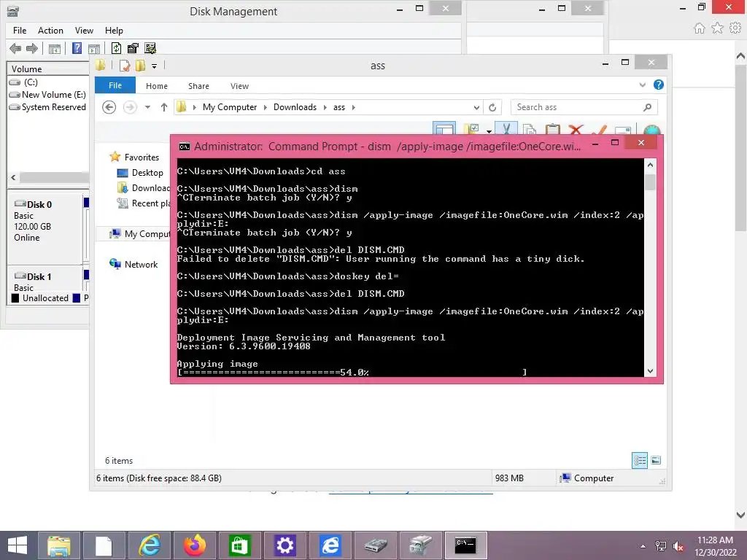Click the Up one level arrow
747x560 pixels.
(164, 107)
